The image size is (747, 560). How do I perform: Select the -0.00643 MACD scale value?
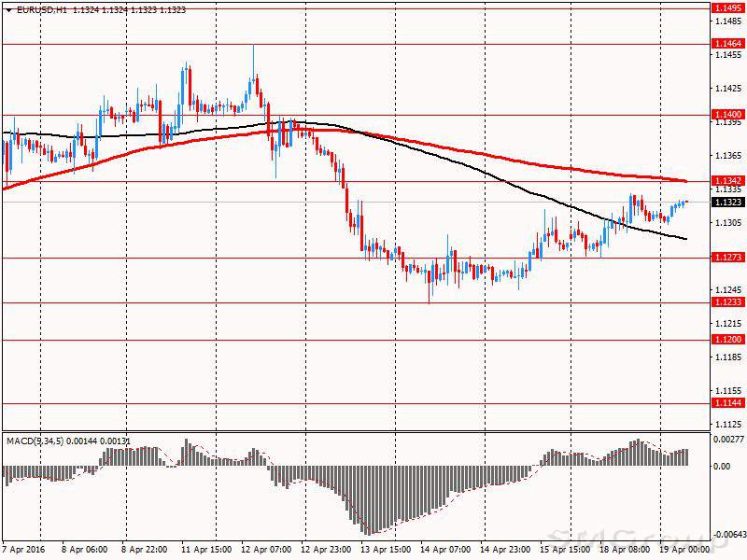coord(728,535)
